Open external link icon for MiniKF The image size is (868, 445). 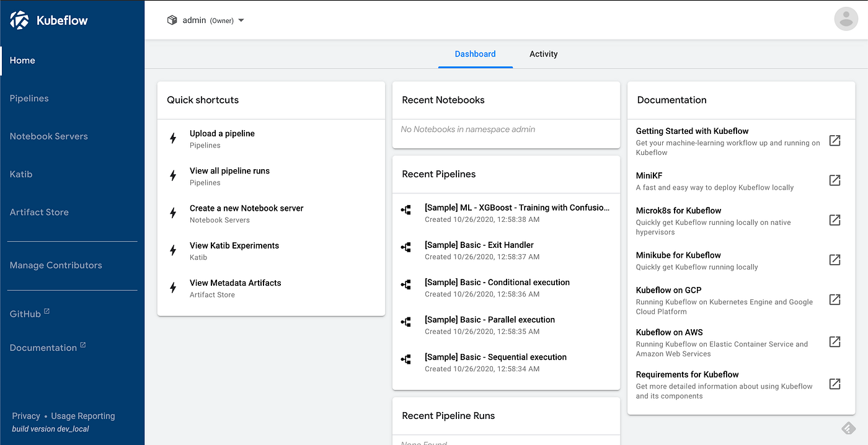click(835, 180)
